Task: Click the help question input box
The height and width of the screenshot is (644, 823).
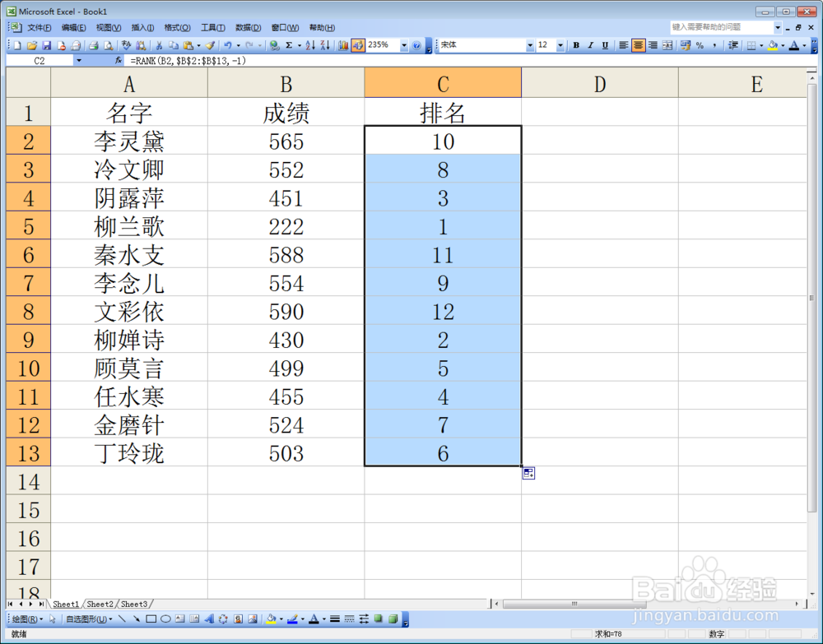Action: 722,27
